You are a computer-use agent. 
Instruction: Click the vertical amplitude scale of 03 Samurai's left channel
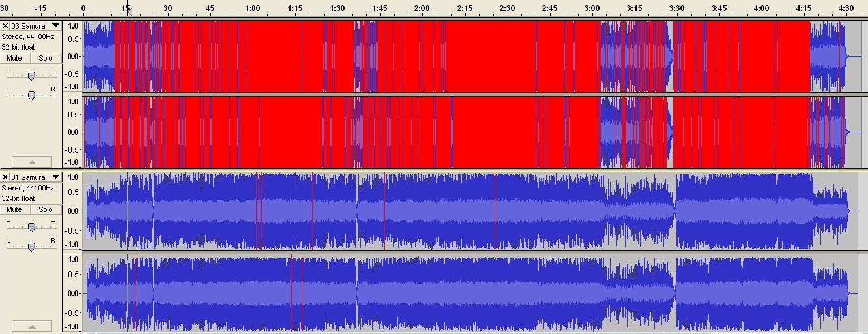(73, 56)
